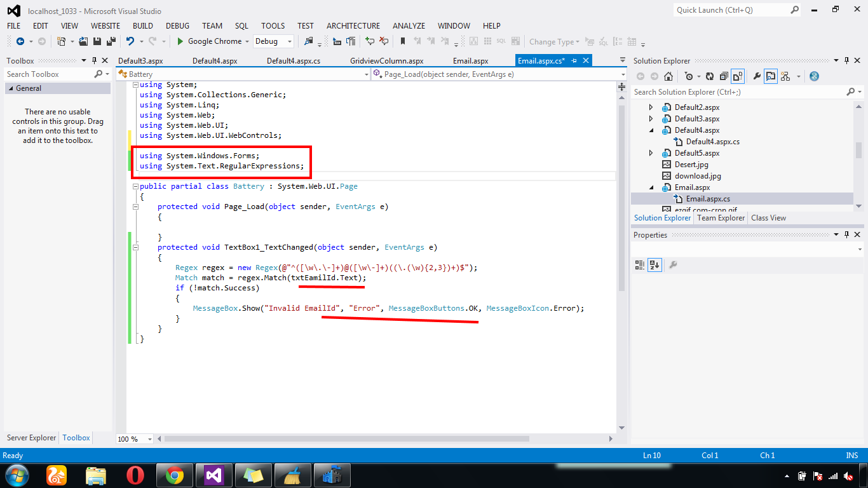
Task: Open the ARCHITECTURE menu
Action: 353,26
